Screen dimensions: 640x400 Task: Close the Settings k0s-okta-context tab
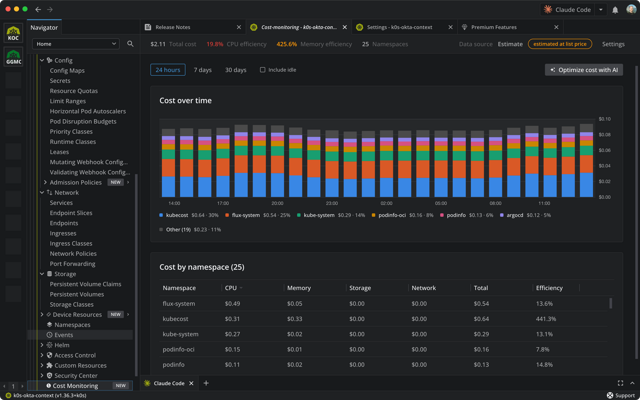(450, 27)
